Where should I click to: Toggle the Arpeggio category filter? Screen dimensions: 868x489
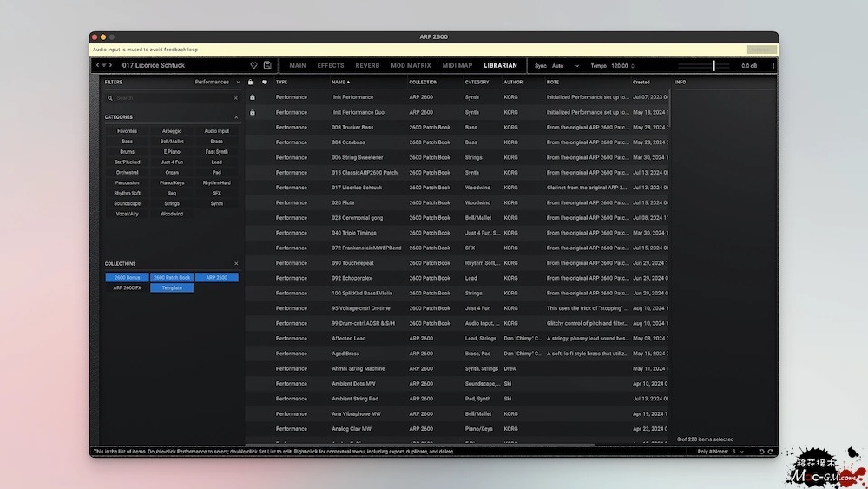[x=172, y=131]
